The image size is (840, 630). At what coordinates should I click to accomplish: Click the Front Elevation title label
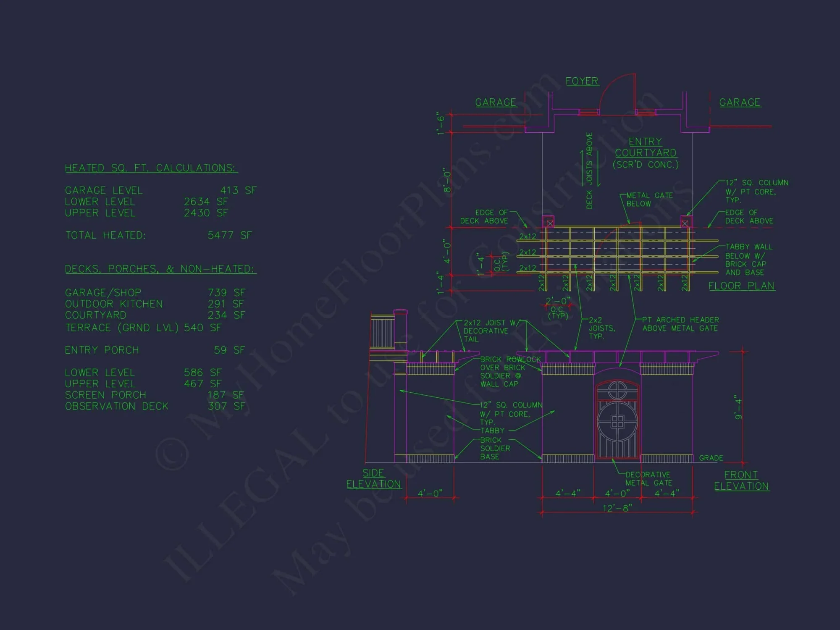coord(741,480)
